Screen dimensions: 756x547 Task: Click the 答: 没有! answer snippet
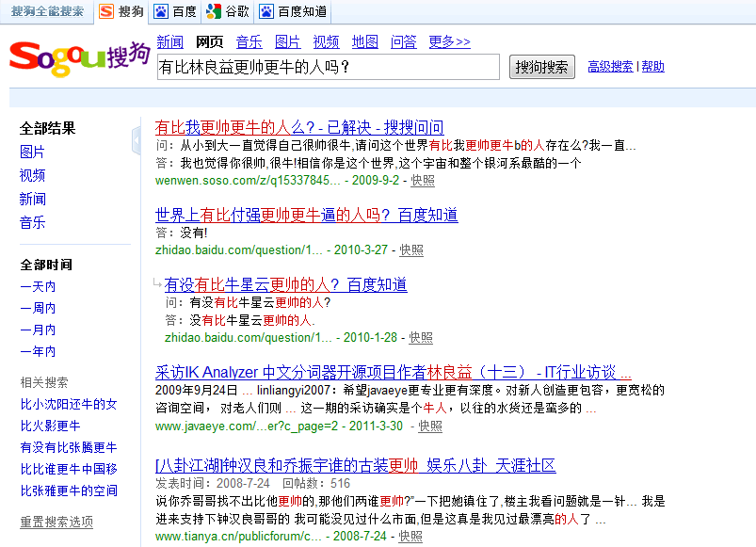[x=182, y=233]
